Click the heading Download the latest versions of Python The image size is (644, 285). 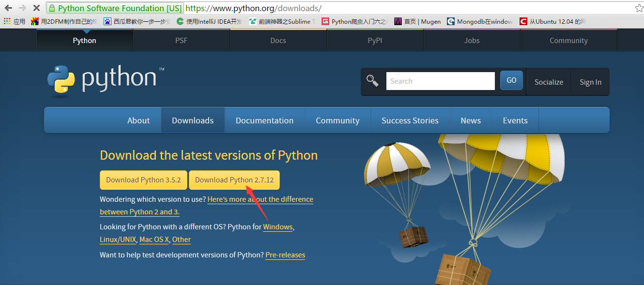coord(209,155)
